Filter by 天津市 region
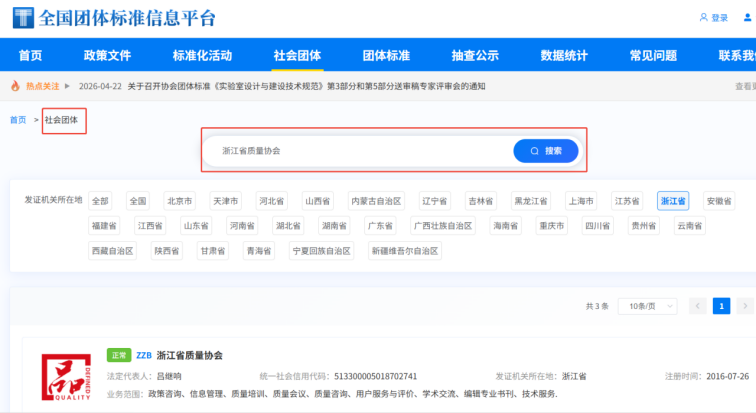This screenshot has height=413, width=756. [226, 201]
